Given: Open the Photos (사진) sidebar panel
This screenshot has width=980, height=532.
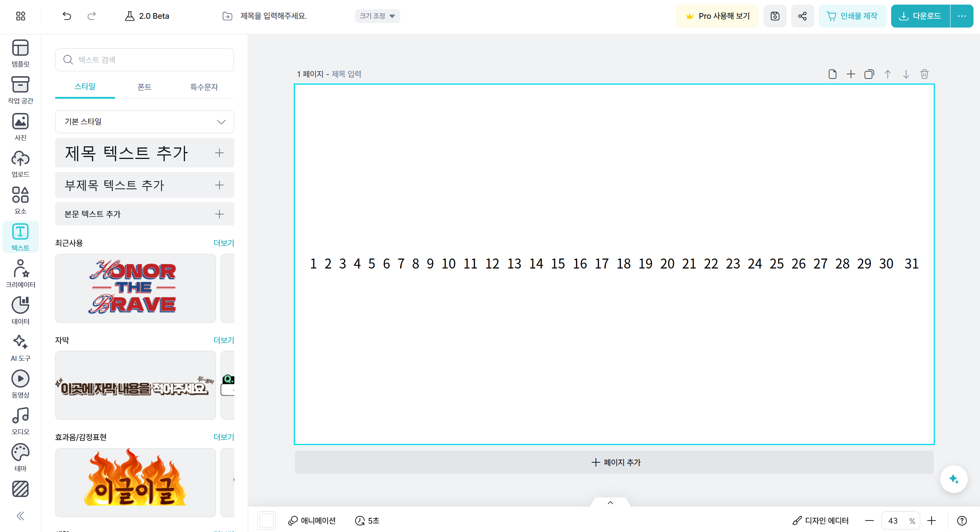Looking at the screenshot, I should pos(20,127).
